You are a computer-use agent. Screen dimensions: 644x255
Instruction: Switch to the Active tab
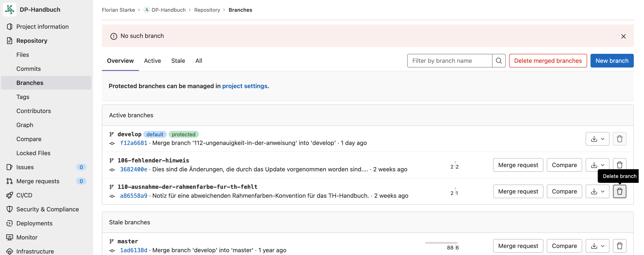point(152,61)
